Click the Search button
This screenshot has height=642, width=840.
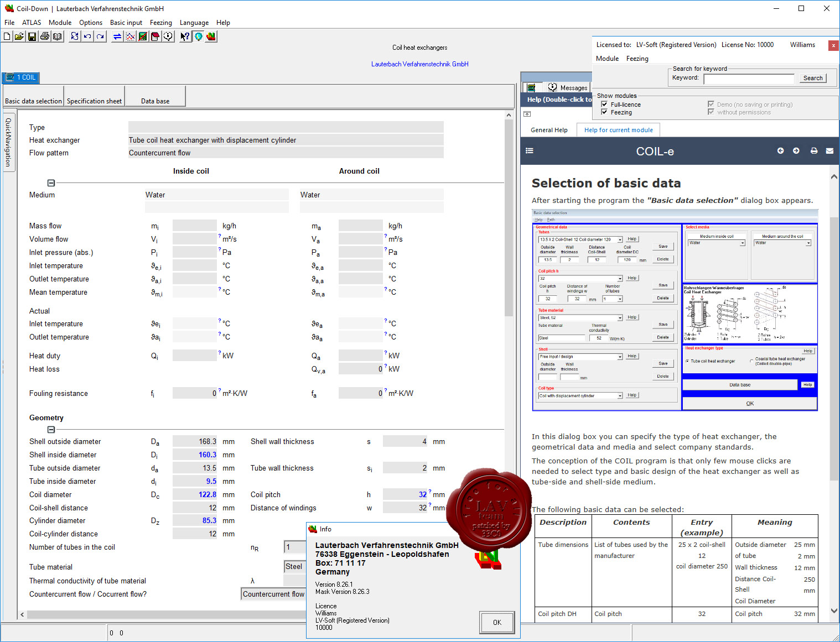pos(813,78)
